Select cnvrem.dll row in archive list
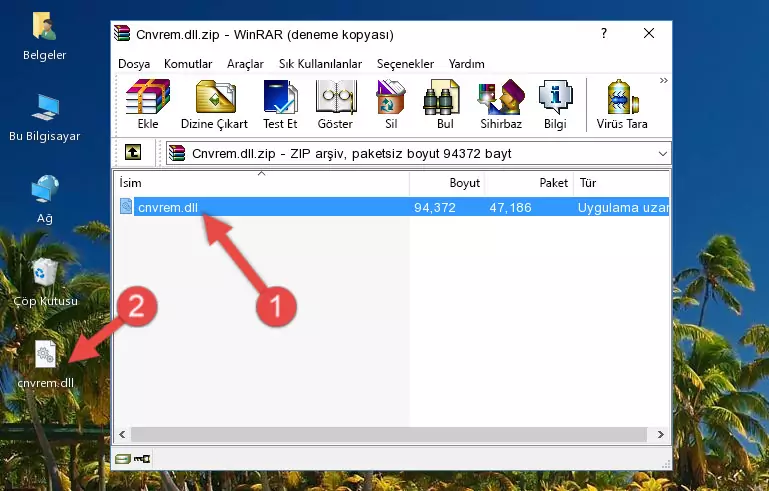 [393, 207]
